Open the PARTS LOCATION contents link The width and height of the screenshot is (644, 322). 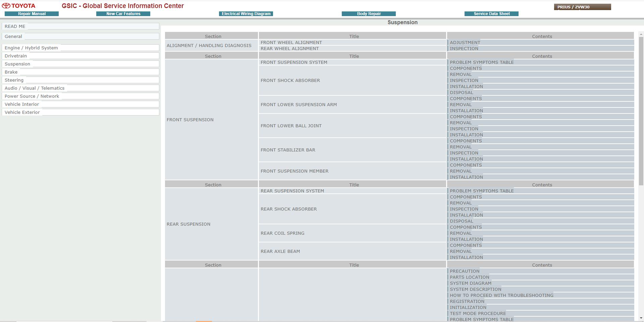469,277
